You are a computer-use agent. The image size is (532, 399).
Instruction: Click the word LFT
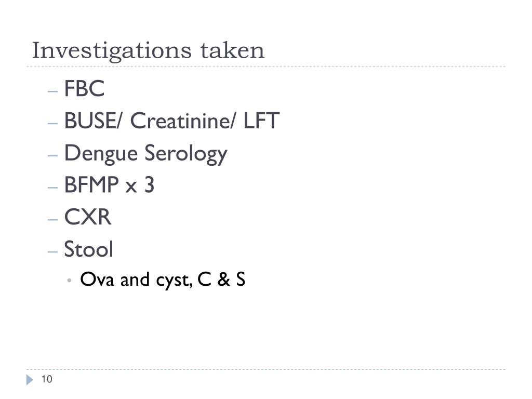click(x=261, y=121)
